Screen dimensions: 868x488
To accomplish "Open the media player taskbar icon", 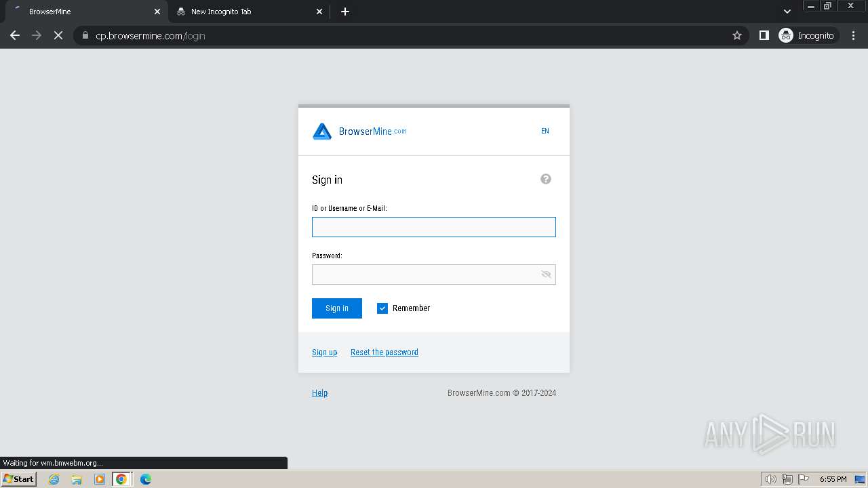I will coord(100,479).
